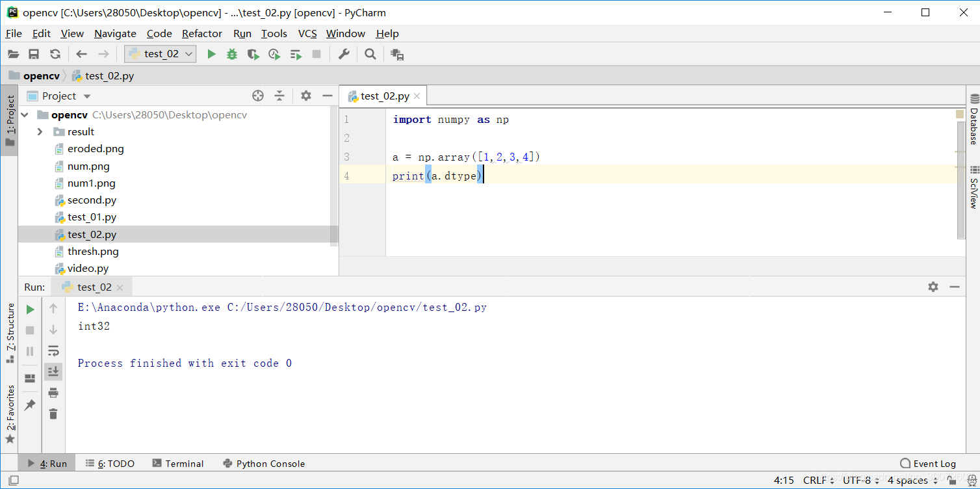Open Project panel gear settings

click(306, 96)
